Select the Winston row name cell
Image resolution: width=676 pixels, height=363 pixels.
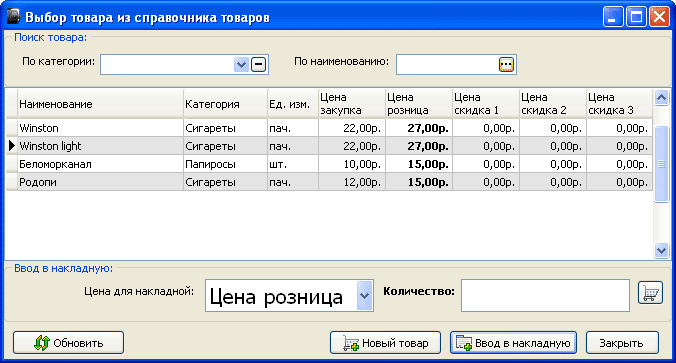[x=100, y=128]
